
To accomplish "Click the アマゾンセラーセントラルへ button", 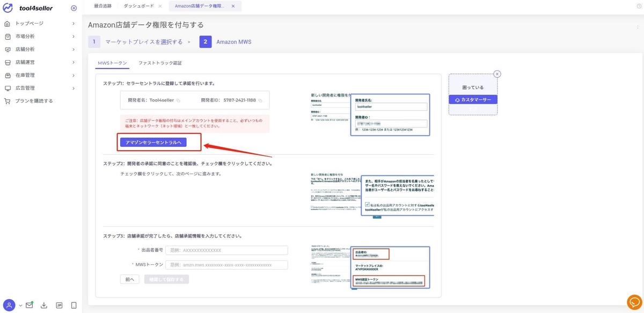I will (x=153, y=142).
